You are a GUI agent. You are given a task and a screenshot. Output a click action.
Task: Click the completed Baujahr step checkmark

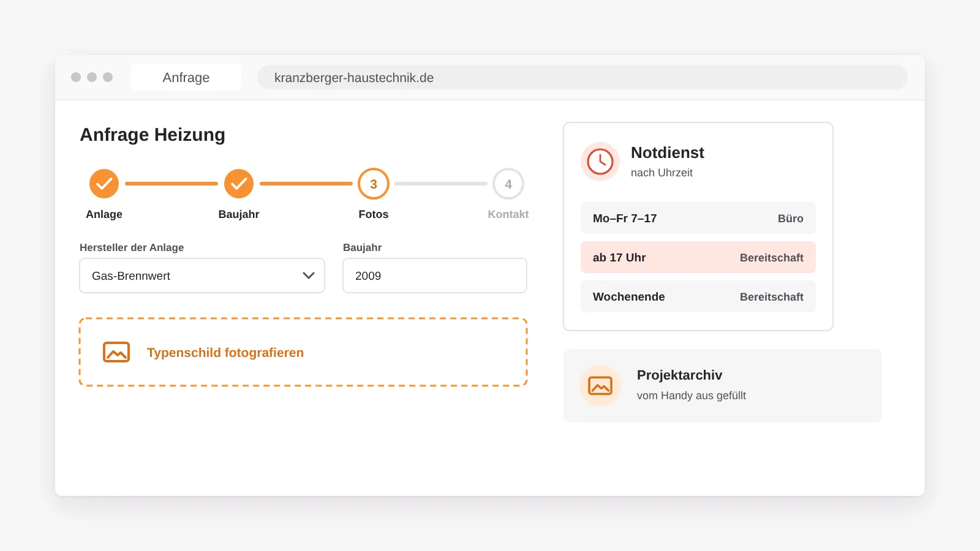click(x=239, y=184)
